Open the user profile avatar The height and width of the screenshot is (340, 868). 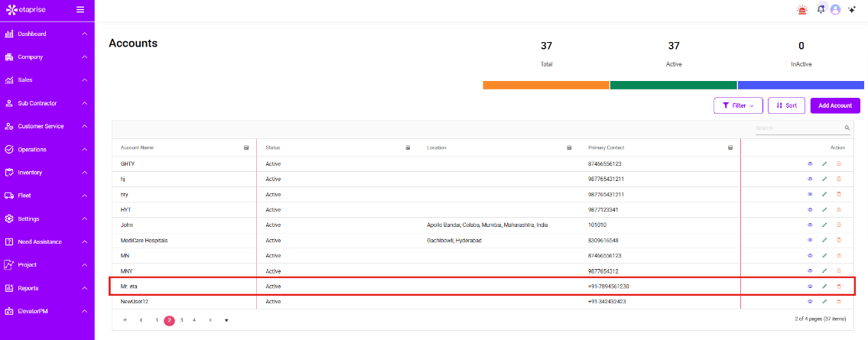(835, 9)
